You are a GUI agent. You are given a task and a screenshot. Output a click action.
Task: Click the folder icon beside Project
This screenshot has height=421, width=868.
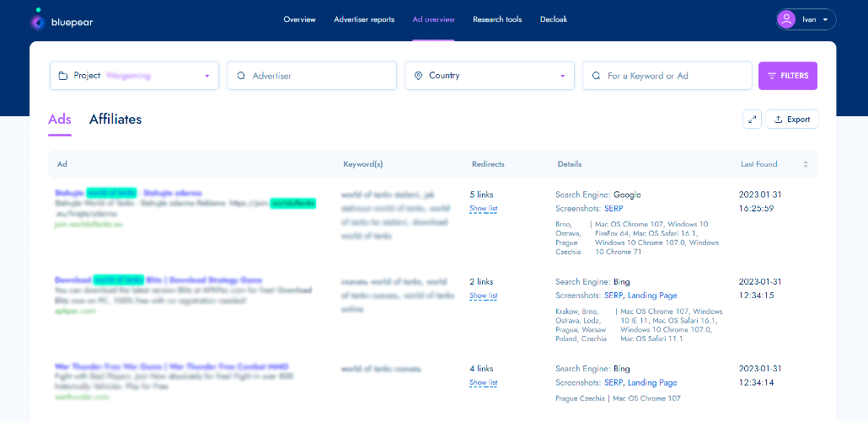(x=63, y=76)
